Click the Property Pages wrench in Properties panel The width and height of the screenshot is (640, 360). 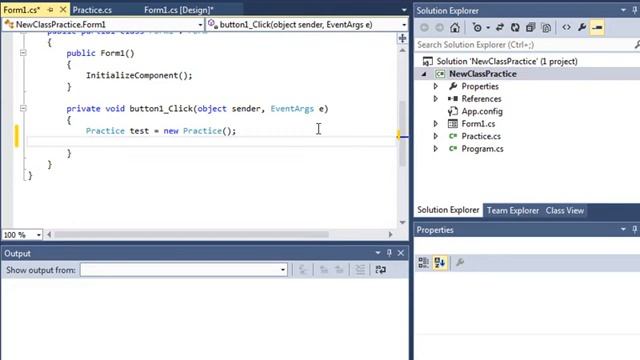pos(460,262)
